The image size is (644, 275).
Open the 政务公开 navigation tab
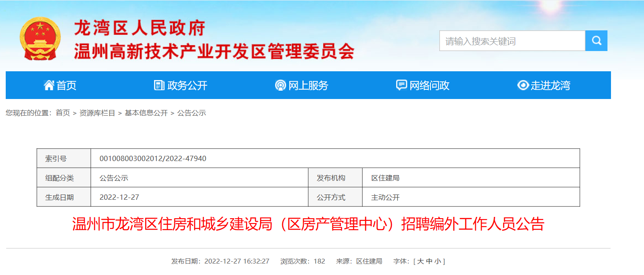(181, 85)
